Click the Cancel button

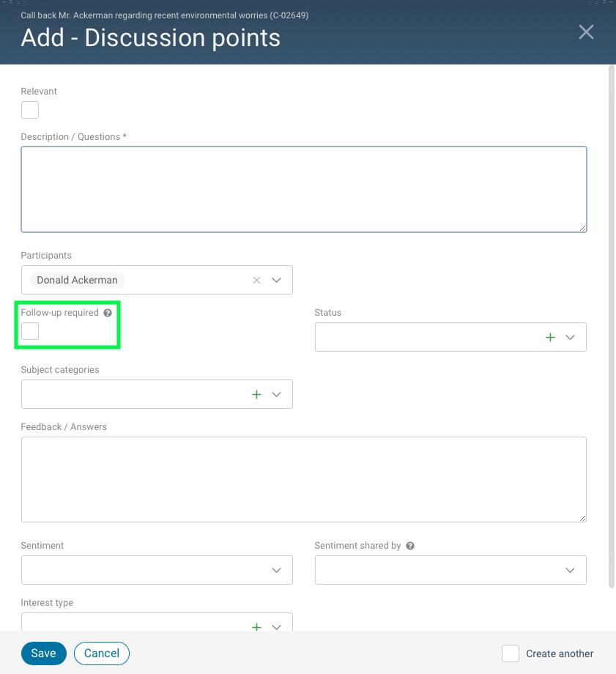click(x=101, y=653)
